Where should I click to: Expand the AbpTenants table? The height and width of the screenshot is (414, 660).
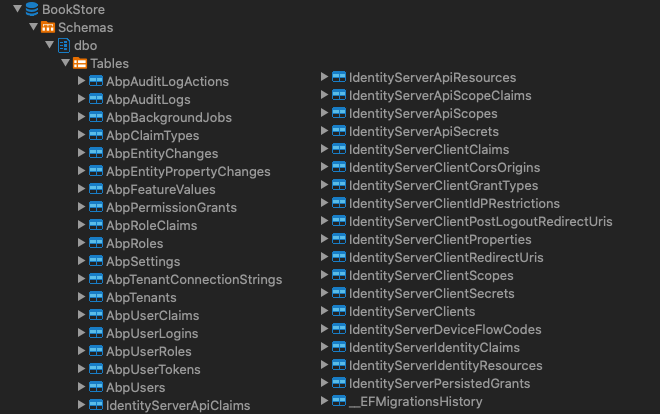[82, 297]
